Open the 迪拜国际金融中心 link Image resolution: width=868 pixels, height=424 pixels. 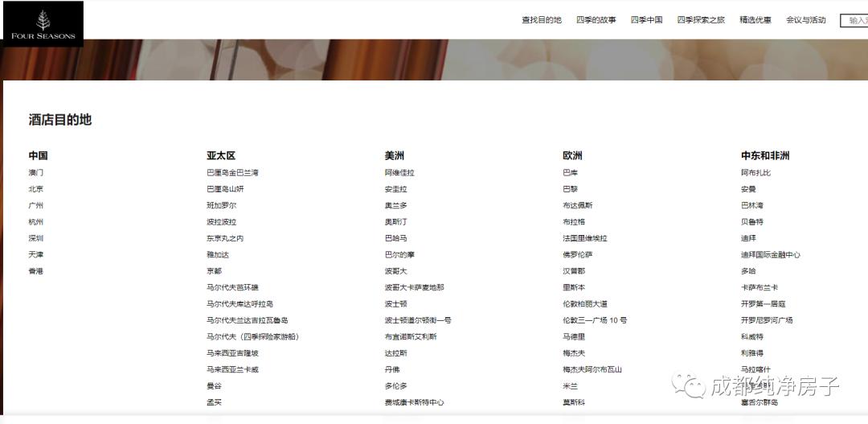[771, 255]
